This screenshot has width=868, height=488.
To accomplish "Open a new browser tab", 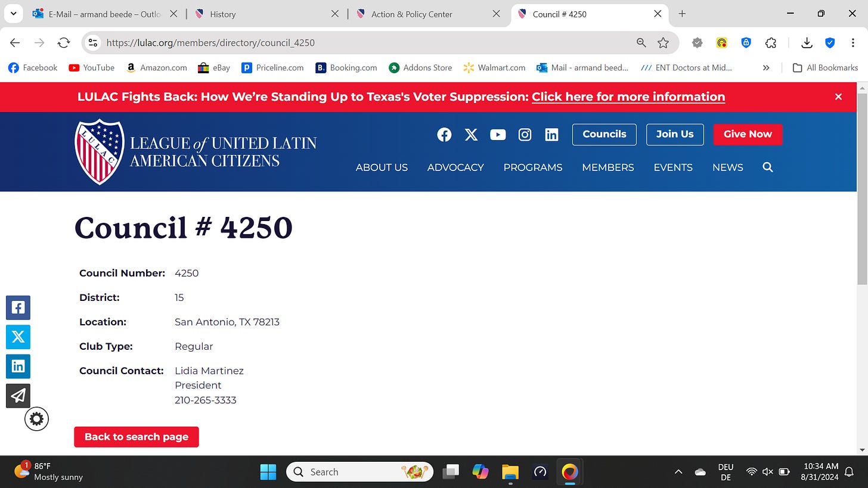I will [x=682, y=14].
